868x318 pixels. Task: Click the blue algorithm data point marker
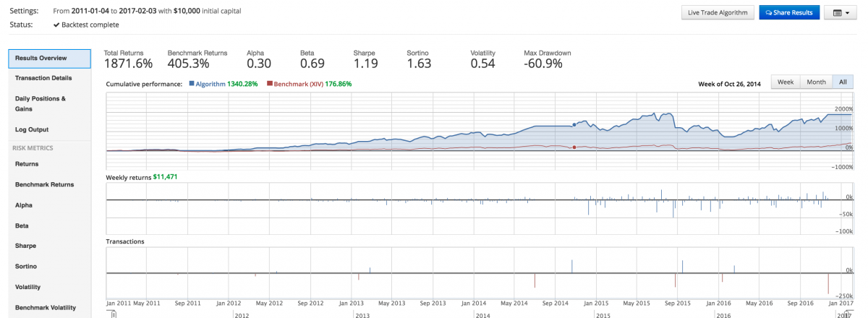point(574,125)
